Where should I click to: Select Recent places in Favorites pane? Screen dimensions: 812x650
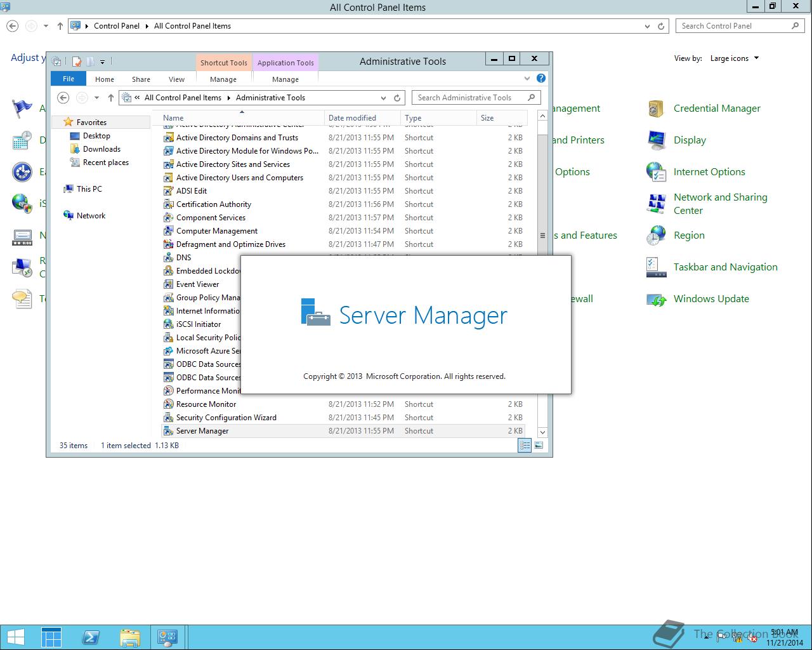tap(106, 162)
